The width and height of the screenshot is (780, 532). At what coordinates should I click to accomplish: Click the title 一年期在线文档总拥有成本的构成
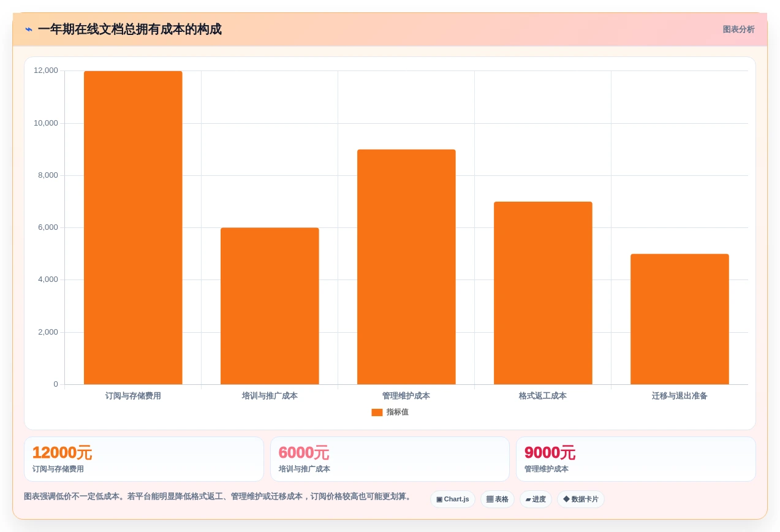pyautogui.click(x=130, y=29)
